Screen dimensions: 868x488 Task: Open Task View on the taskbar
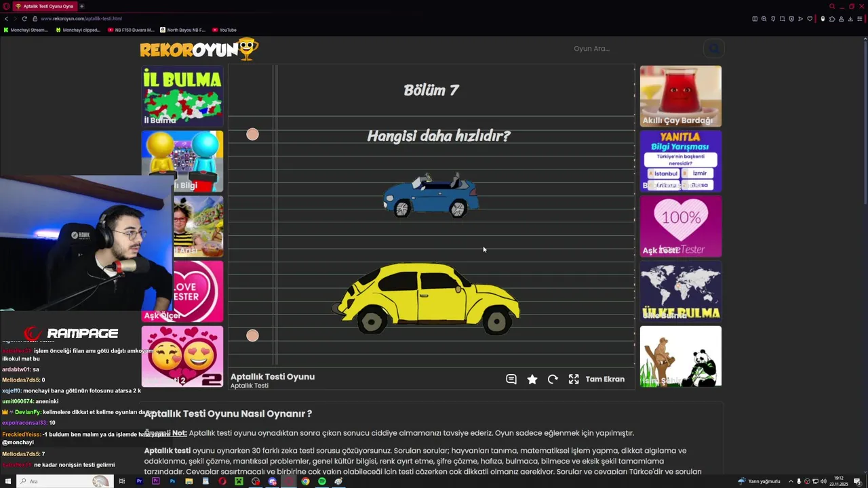pos(122,481)
